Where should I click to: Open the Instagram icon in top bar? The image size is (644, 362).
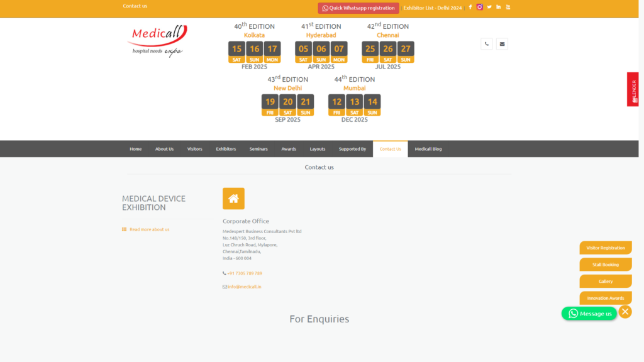[x=479, y=7]
